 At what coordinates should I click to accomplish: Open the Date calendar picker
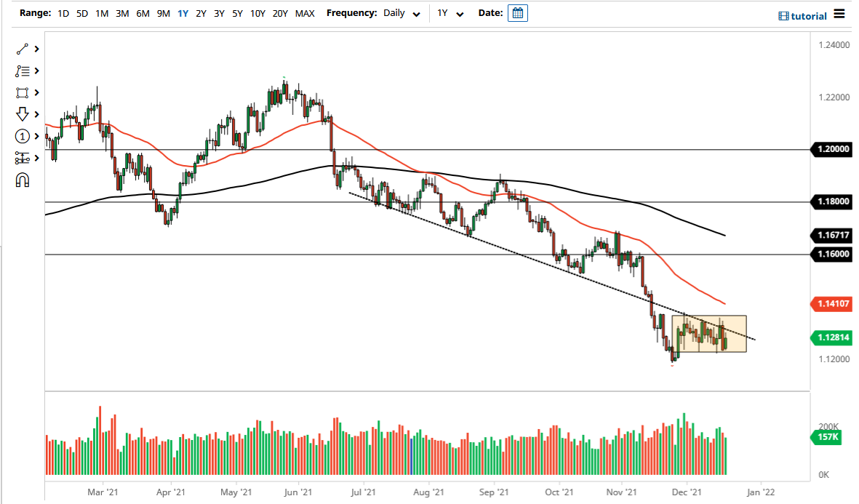(517, 12)
